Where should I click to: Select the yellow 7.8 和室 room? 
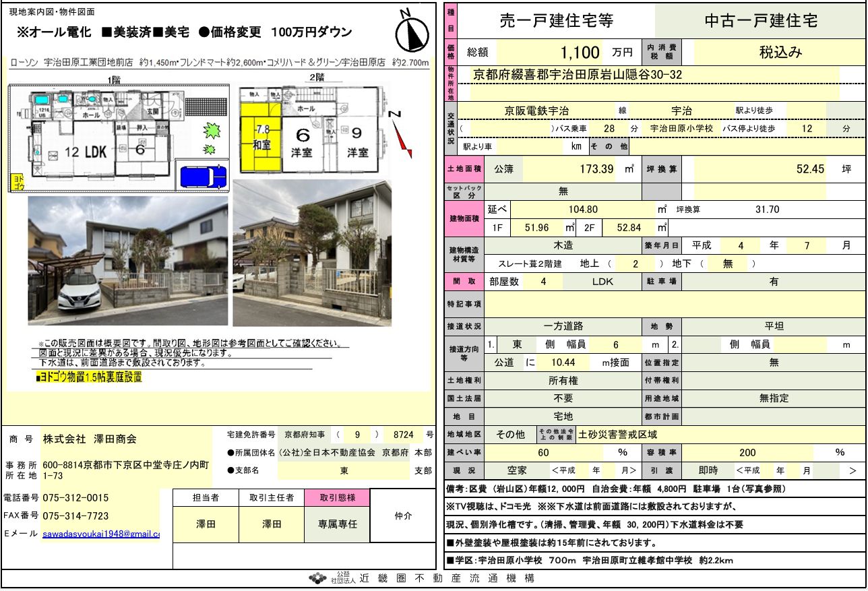pyautogui.click(x=259, y=137)
